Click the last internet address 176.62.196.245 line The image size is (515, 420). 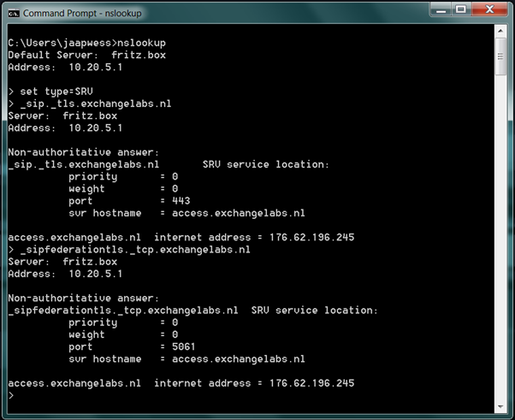[181, 383]
